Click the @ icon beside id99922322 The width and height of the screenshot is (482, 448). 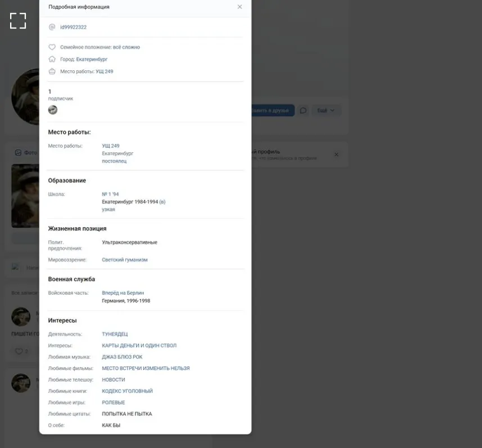pos(52,27)
